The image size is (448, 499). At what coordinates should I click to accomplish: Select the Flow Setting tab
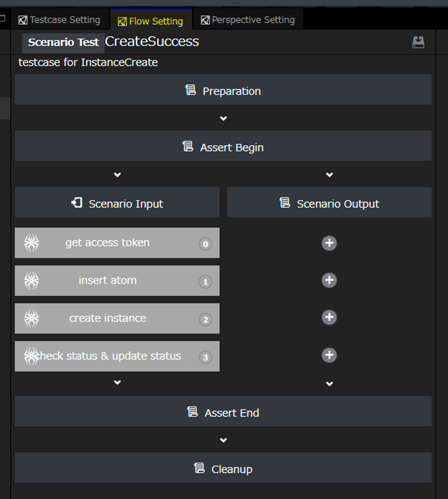pyautogui.click(x=151, y=21)
